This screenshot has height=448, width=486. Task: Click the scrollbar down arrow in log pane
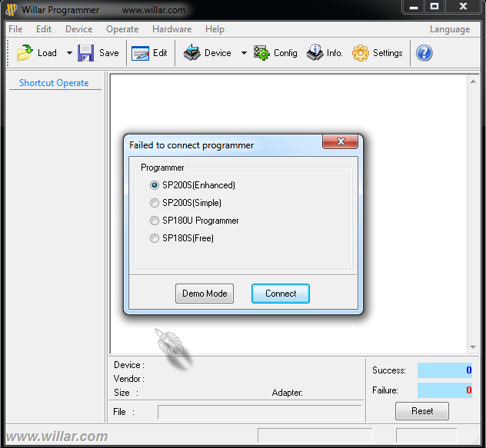coord(473,347)
